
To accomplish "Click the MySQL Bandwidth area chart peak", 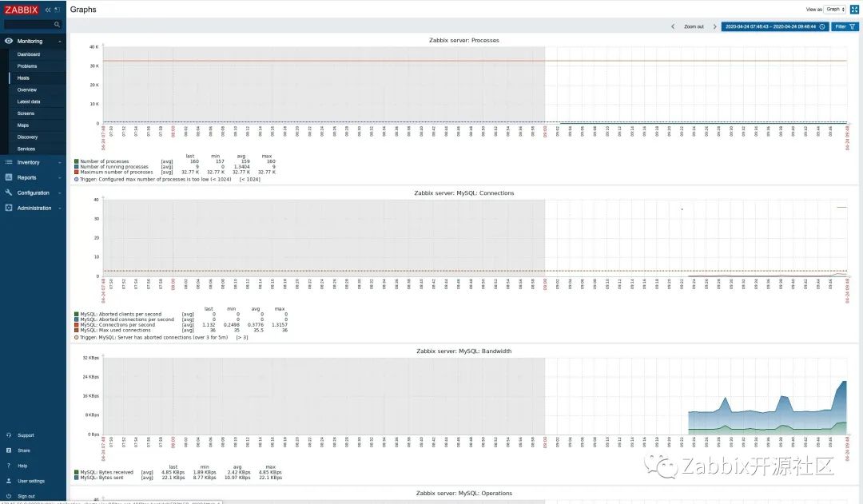I will [x=845, y=382].
